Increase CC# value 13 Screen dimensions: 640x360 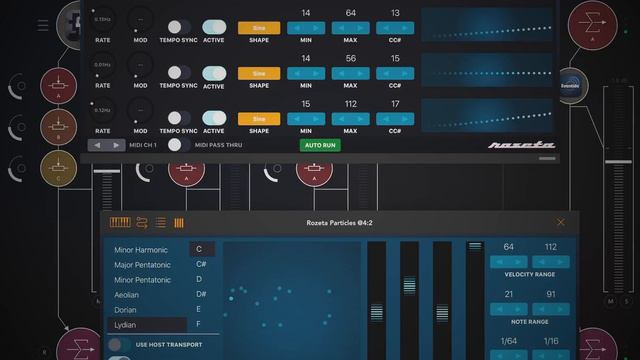[404, 28]
